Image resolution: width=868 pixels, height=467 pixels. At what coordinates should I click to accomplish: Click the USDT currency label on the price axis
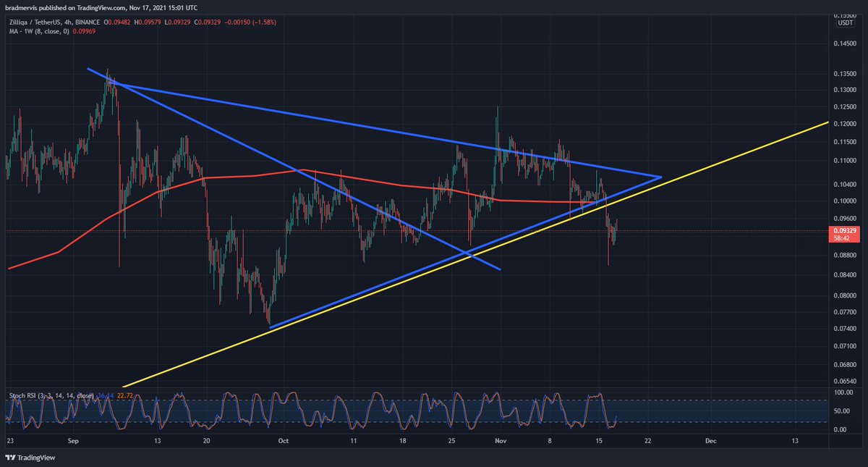(845, 23)
